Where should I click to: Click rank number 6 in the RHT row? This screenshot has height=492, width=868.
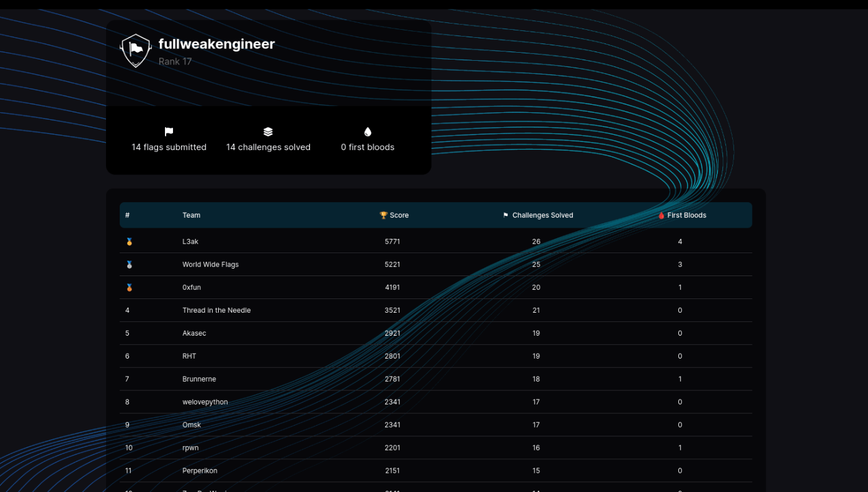pos(128,356)
